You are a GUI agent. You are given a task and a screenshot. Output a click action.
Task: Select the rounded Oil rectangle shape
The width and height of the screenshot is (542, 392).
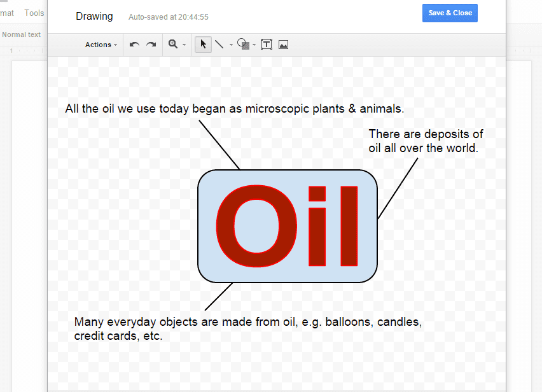pos(287,226)
